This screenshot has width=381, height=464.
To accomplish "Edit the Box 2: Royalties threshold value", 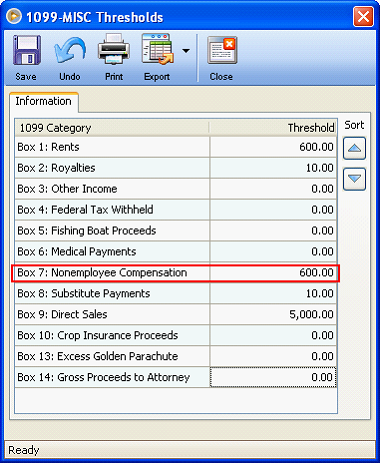I will [273, 168].
